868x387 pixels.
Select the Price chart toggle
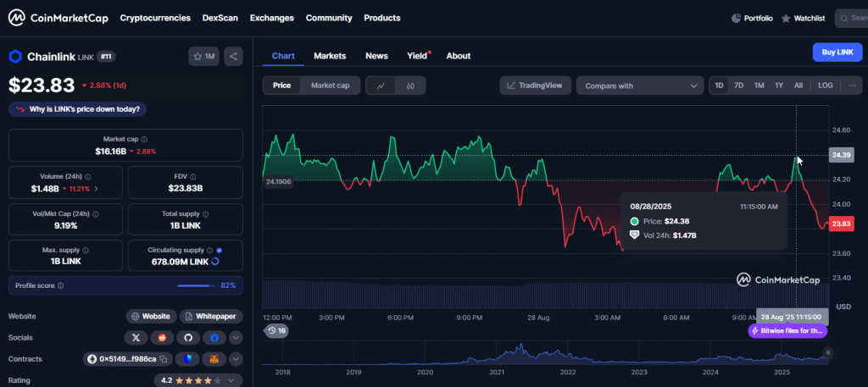(x=281, y=86)
